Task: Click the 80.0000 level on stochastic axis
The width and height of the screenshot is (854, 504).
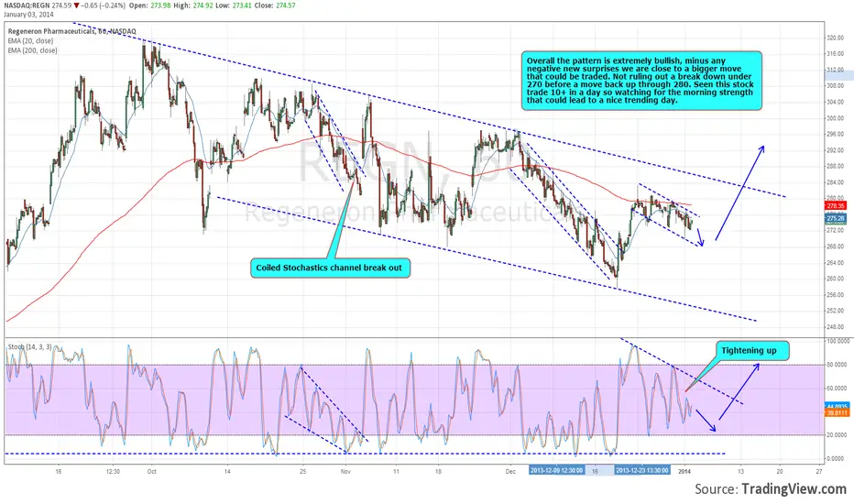Action: (x=838, y=365)
